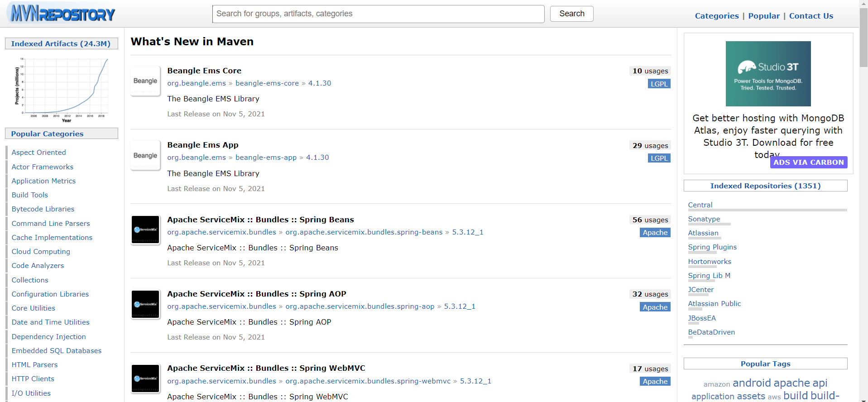
Task: Open the Beangle Ems App artifact icon
Action: point(145,155)
